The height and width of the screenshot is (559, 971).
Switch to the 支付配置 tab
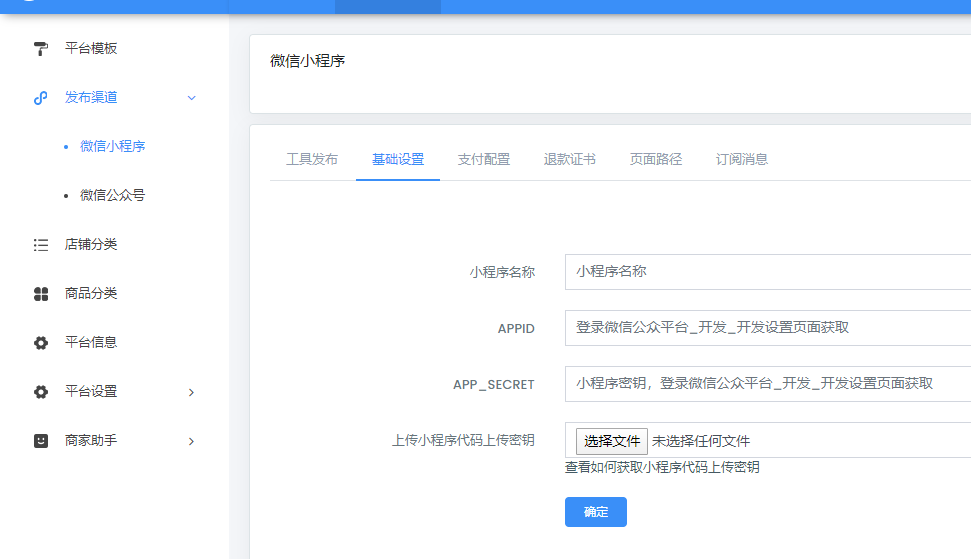point(484,159)
